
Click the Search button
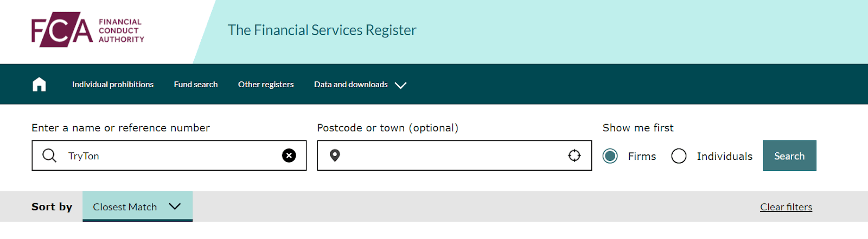[x=789, y=156]
